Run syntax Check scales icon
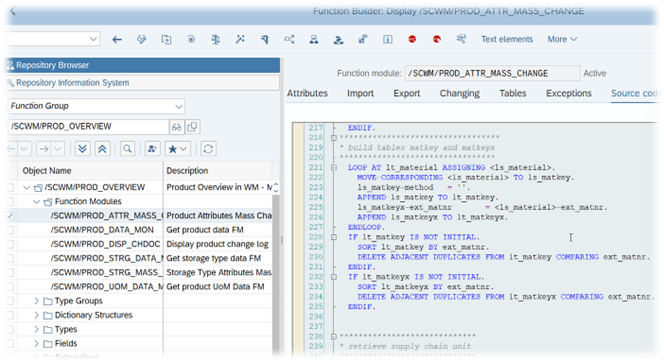 pyautogui.click(x=216, y=39)
